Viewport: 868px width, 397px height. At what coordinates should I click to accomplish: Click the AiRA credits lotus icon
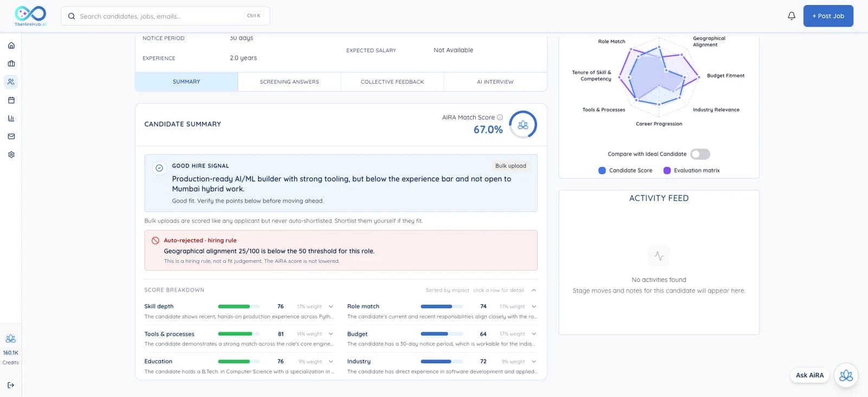[x=10, y=339]
